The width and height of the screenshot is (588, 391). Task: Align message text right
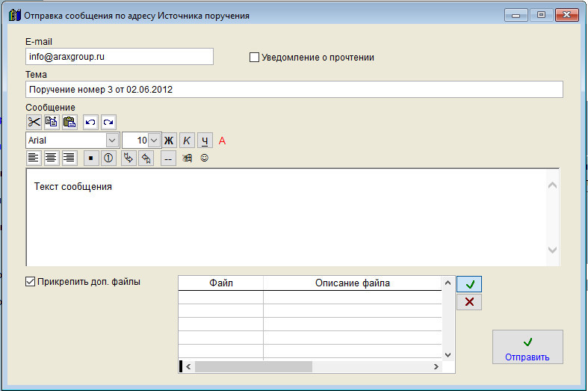(x=69, y=158)
